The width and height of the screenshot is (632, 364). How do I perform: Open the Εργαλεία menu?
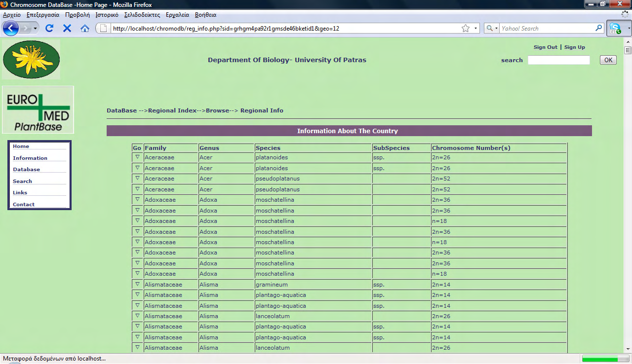[178, 15]
